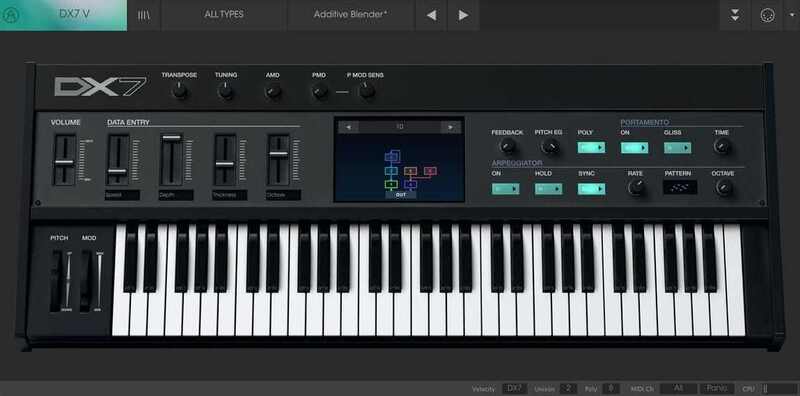Open the advanced panel double-chevron icon

(x=735, y=15)
